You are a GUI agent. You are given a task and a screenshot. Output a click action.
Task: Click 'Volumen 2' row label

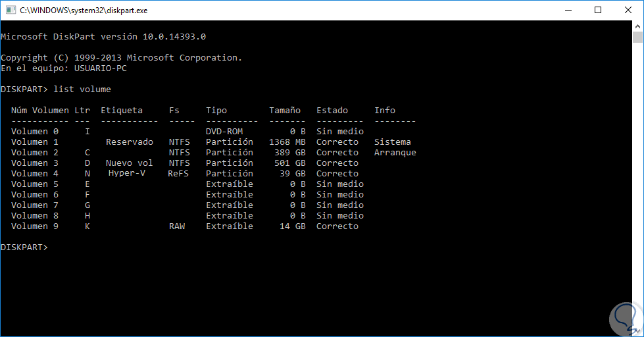click(x=34, y=153)
